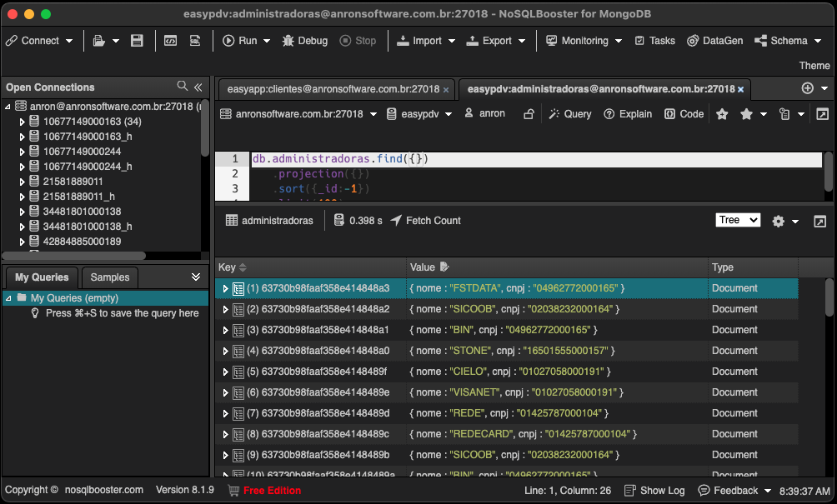Switch to easyapp:clientes tab

pyautogui.click(x=333, y=89)
